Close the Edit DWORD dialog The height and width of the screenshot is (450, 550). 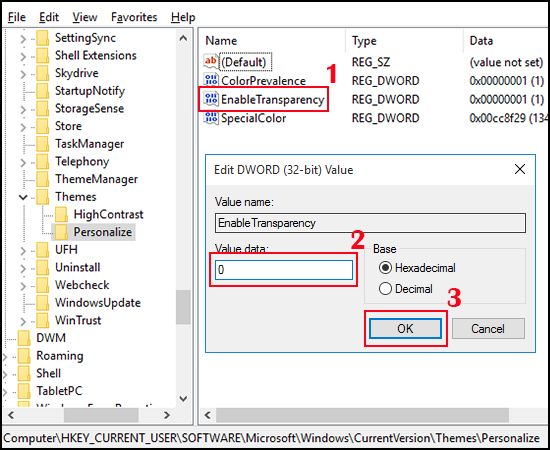520,169
